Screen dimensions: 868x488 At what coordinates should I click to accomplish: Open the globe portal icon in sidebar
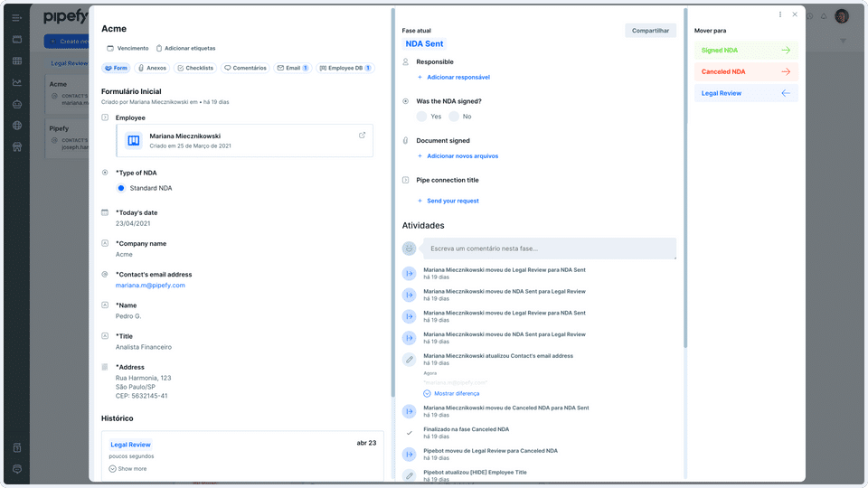coord(17,126)
